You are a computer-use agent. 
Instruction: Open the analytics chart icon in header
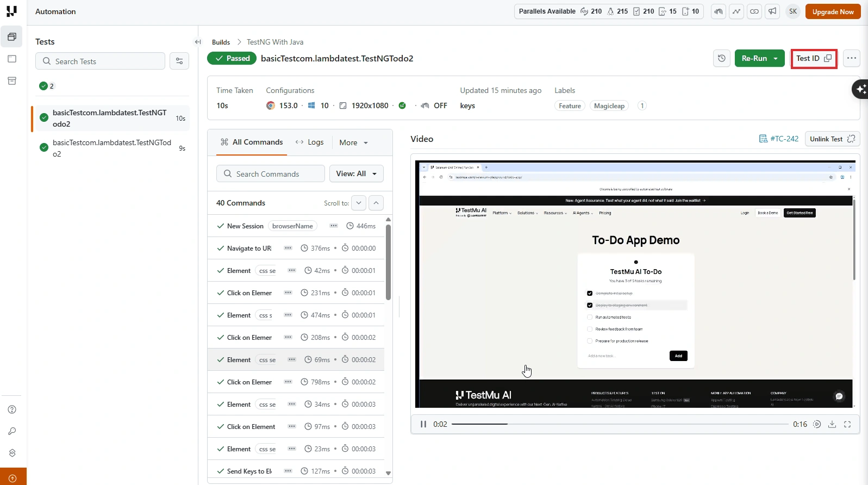coord(736,11)
